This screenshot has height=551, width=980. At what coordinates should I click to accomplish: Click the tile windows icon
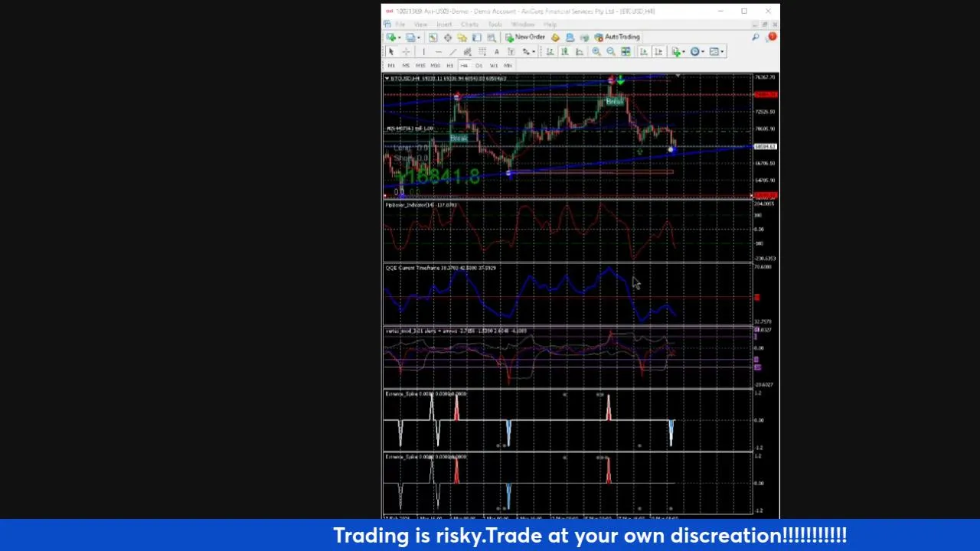pyautogui.click(x=626, y=51)
